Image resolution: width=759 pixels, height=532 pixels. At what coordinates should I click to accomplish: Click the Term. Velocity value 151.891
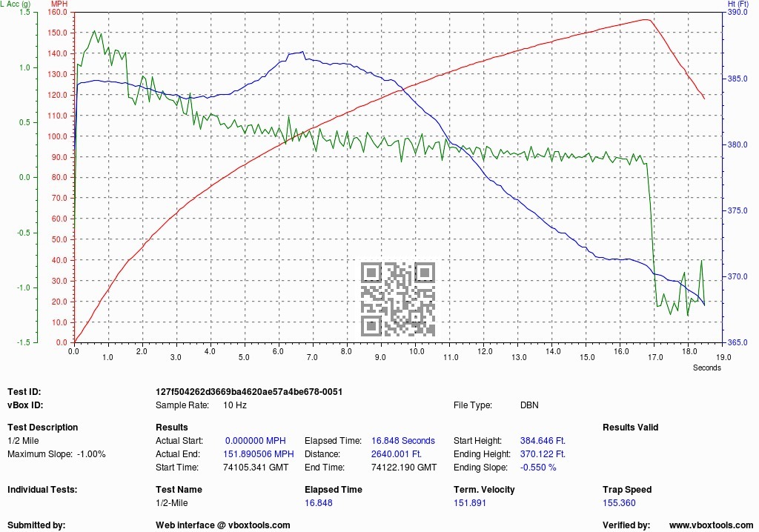[469, 503]
